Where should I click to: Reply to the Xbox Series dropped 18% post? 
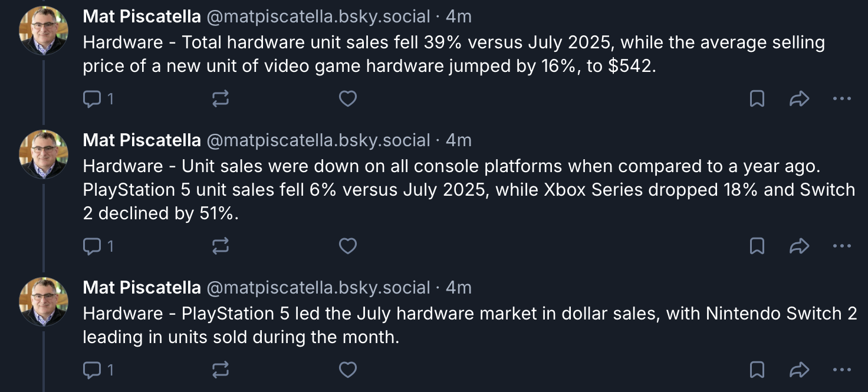coord(98,246)
